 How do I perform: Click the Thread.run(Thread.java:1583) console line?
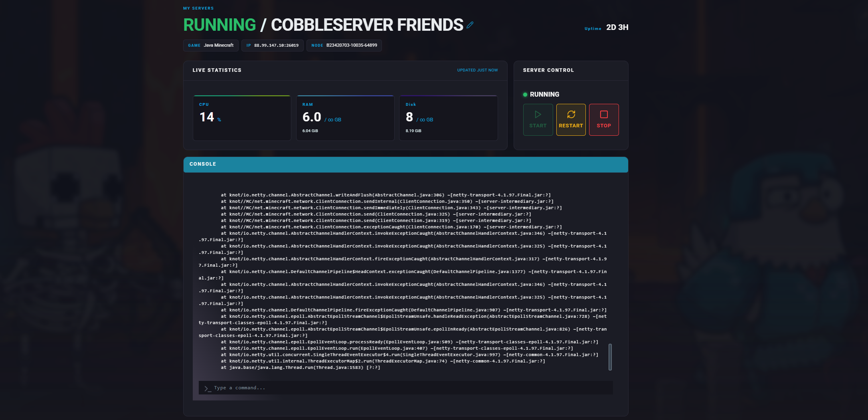click(301, 368)
